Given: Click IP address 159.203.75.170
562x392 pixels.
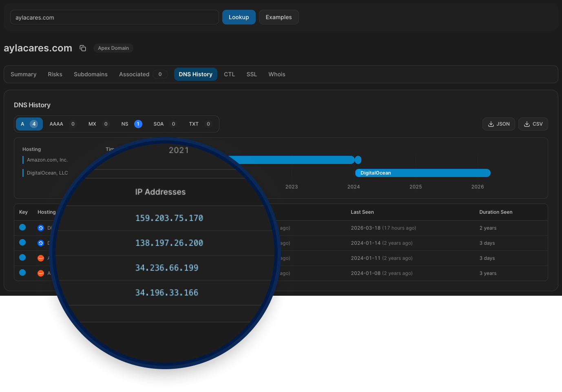Looking at the screenshot, I should point(169,218).
